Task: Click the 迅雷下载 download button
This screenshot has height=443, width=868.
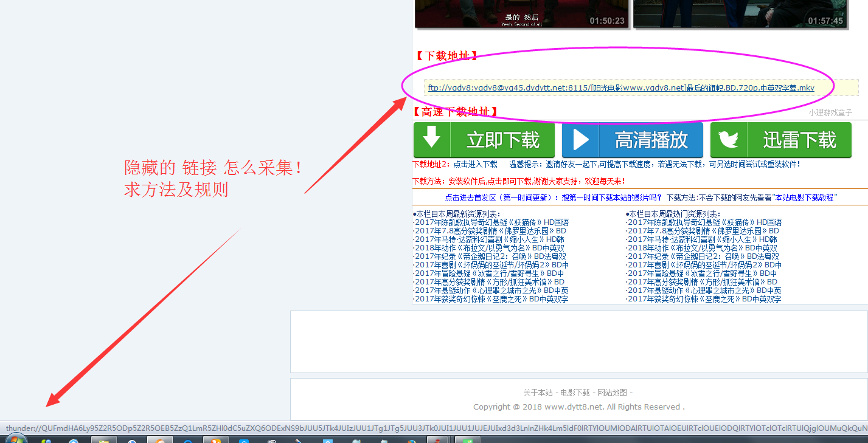Action: click(781, 139)
